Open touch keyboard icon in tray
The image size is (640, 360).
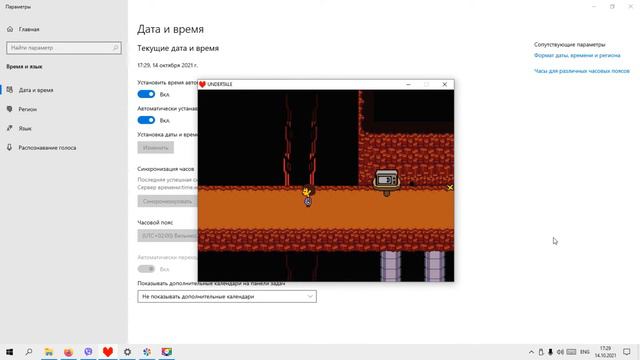pyautogui.click(x=571, y=352)
